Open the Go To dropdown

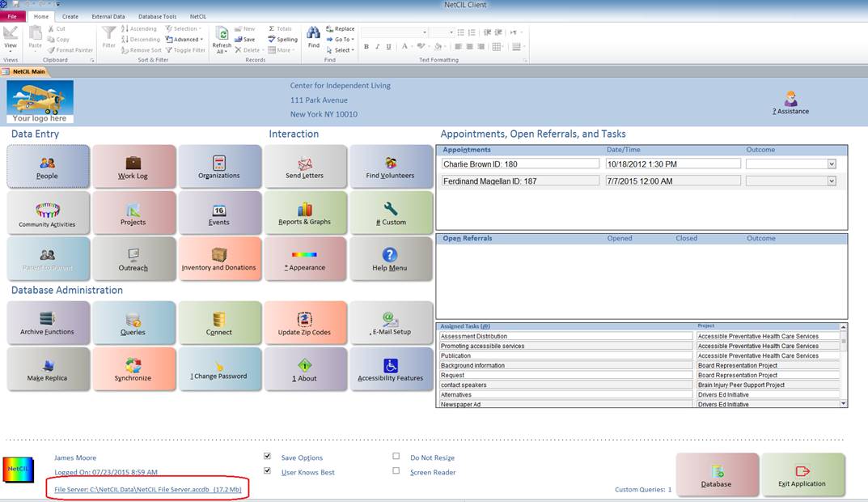pyautogui.click(x=340, y=40)
